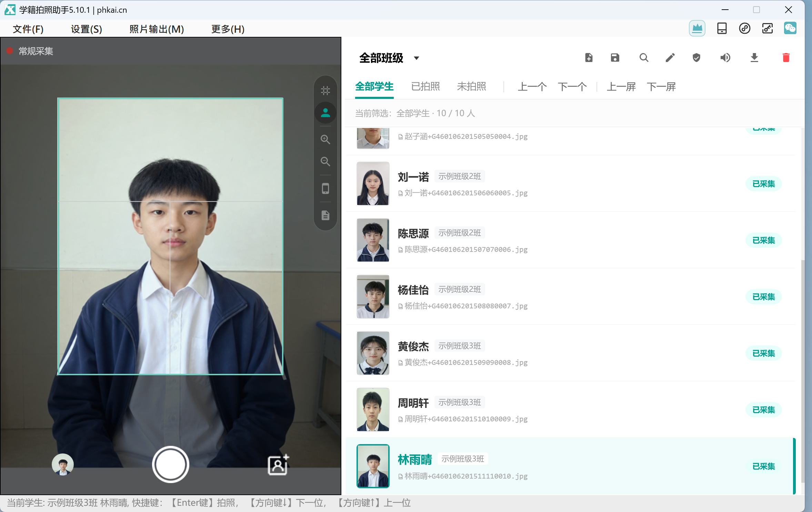Open the 文件(F) menu
This screenshot has width=812, height=512.
click(x=28, y=29)
